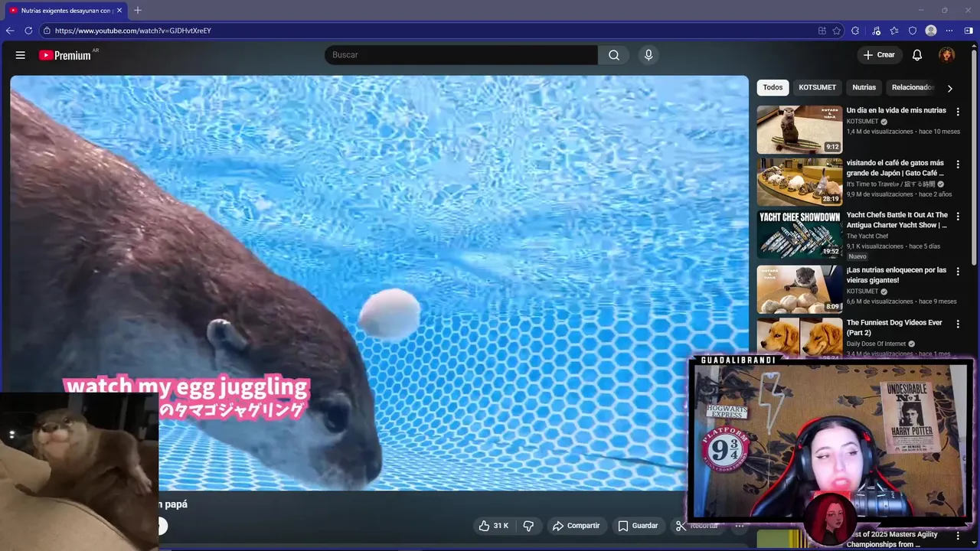980x551 pixels.
Task: Open the YouTube hamburger guide menu
Action: [21, 55]
